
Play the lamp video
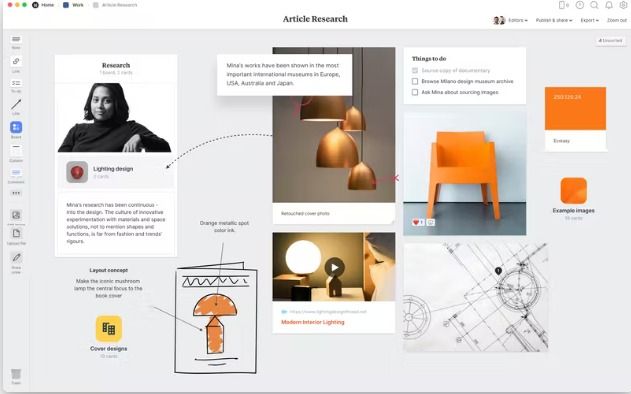334,267
